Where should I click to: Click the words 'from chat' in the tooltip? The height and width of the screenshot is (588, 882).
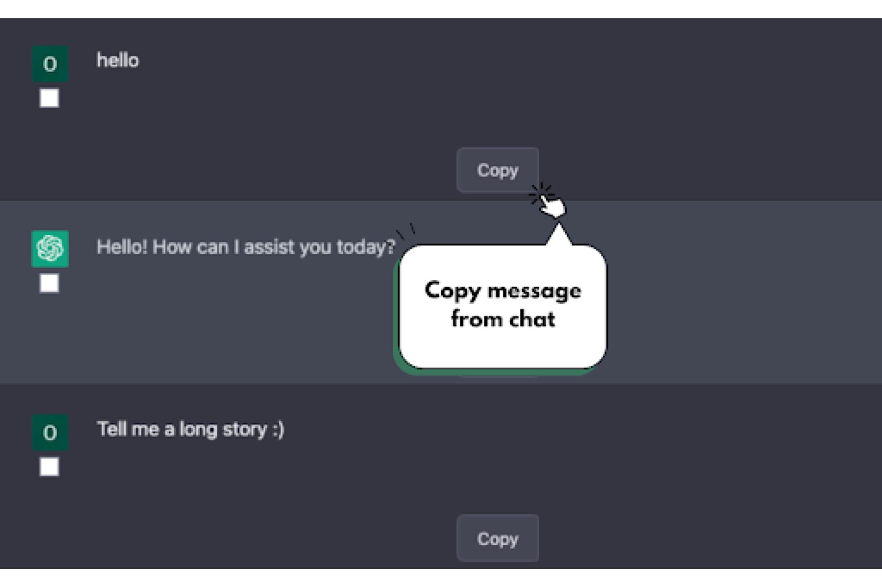coord(503,319)
